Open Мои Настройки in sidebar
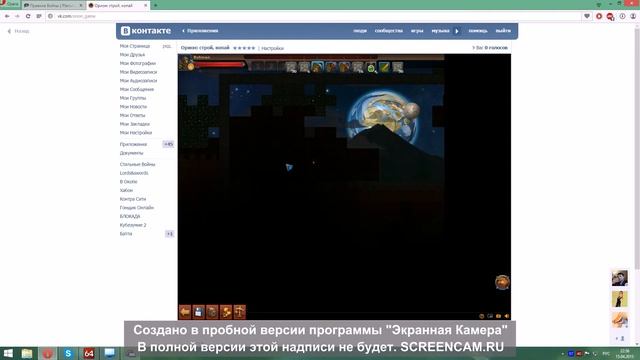640x360 pixels. click(136, 133)
